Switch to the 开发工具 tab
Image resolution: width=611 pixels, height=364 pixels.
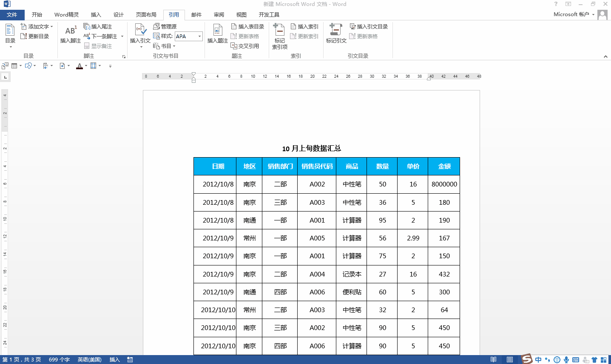(x=269, y=15)
